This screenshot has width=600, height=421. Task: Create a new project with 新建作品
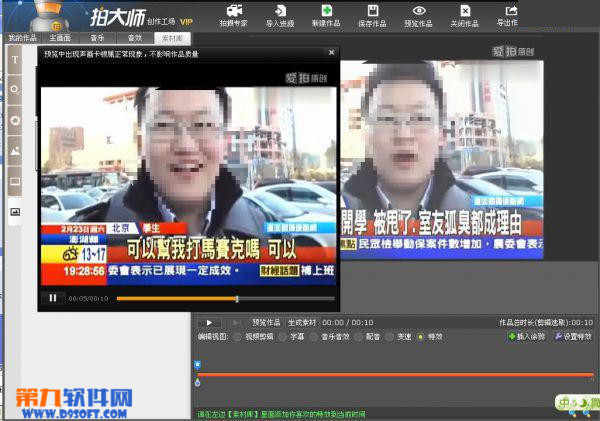tap(326, 16)
